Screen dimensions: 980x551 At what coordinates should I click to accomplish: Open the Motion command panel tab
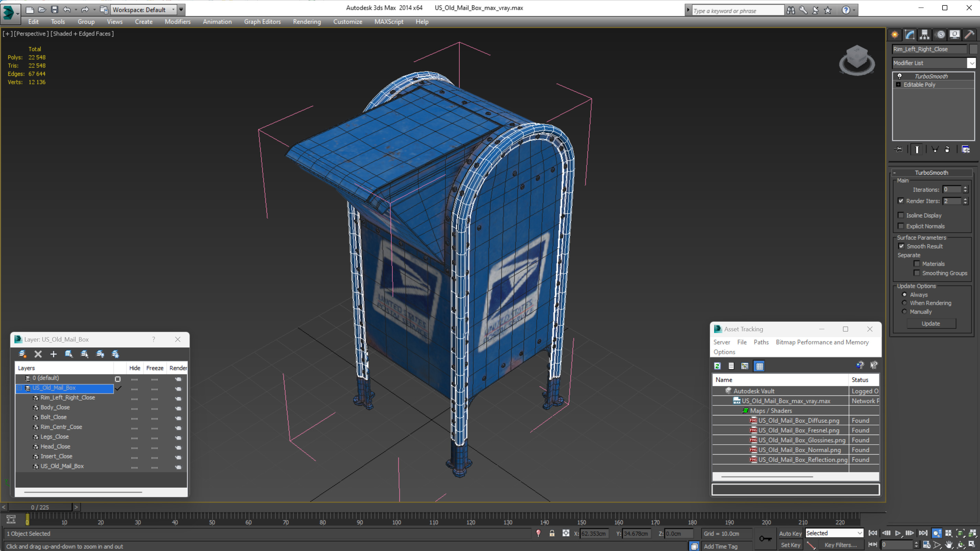coord(940,35)
